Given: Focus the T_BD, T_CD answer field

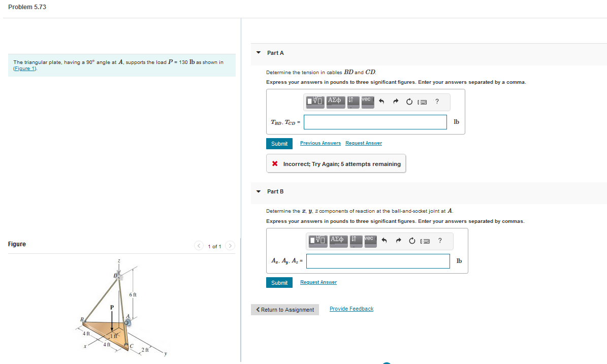Looking at the screenshot, I should pos(375,122).
